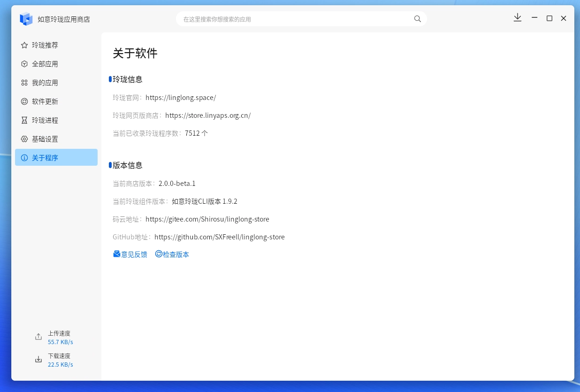Click the star icon for 玲珑推荐

pyautogui.click(x=24, y=45)
